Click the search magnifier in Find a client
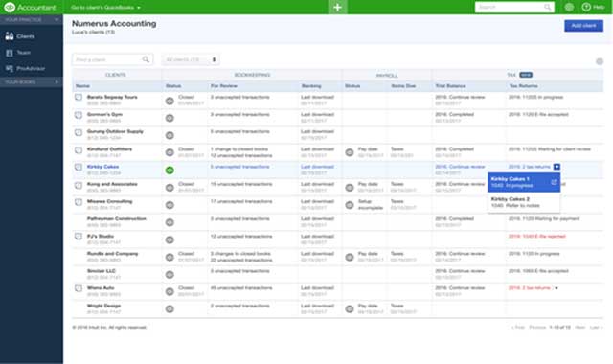Viewport: 613px width, 364px height. (146, 59)
